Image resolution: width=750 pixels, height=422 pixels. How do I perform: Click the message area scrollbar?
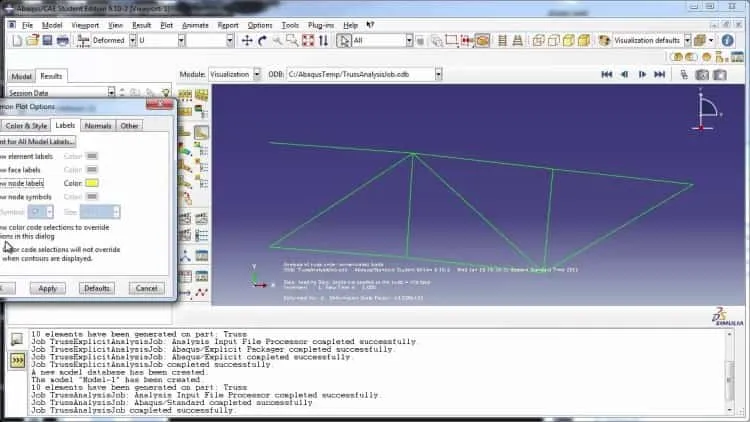[x=729, y=372]
